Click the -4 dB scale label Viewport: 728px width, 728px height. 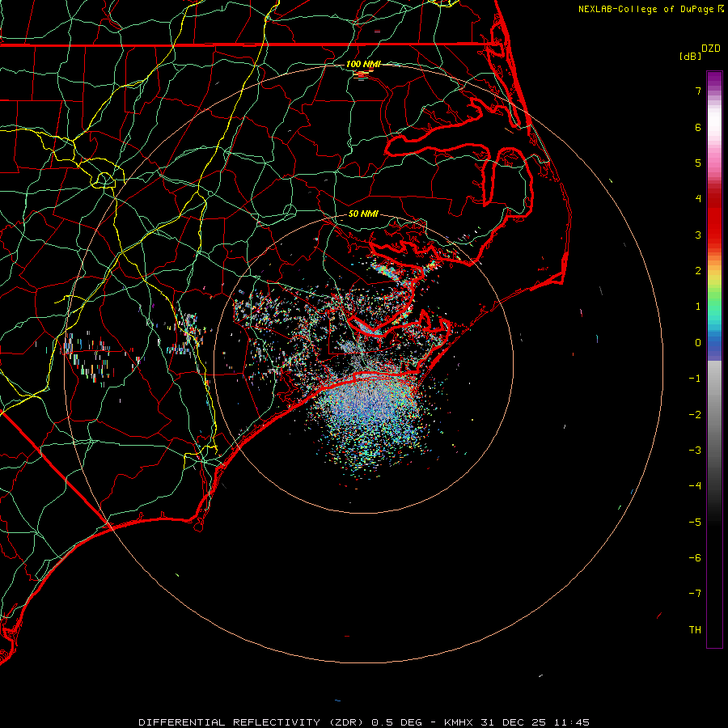pyautogui.click(x=695, y=486)
